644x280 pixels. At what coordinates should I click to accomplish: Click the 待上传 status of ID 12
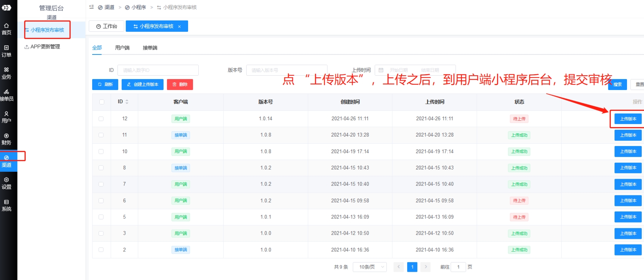pos(519,119)
